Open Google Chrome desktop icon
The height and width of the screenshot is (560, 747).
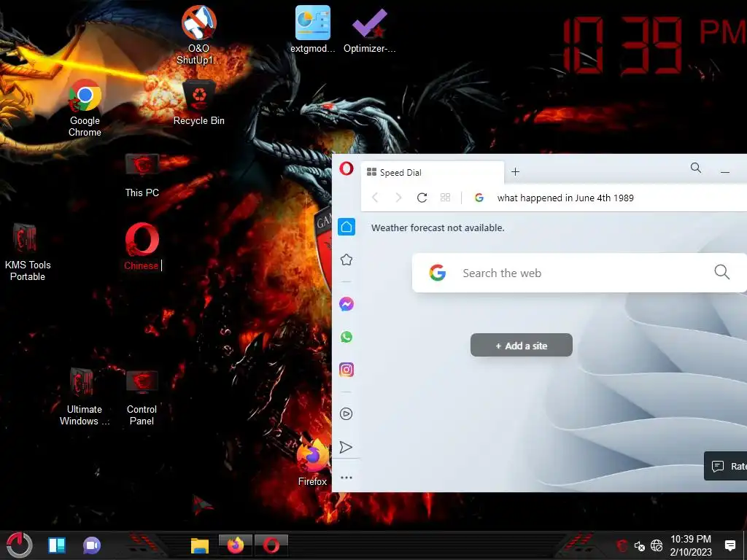(85, 108)
